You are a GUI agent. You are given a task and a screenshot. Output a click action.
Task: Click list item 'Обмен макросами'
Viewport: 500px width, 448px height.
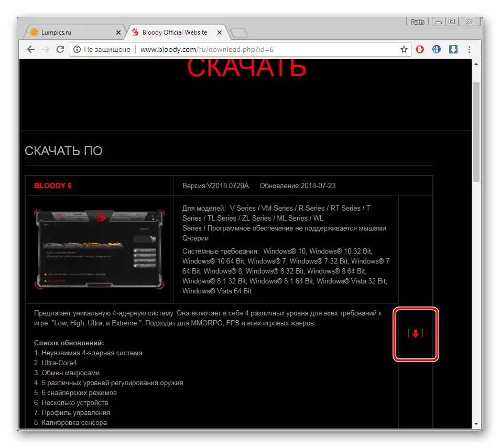70,373
